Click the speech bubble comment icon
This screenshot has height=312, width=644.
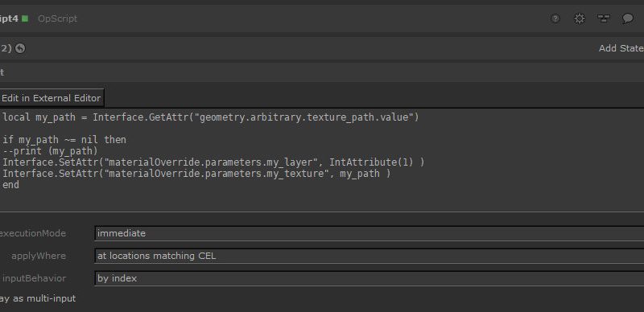coord(628,18)
